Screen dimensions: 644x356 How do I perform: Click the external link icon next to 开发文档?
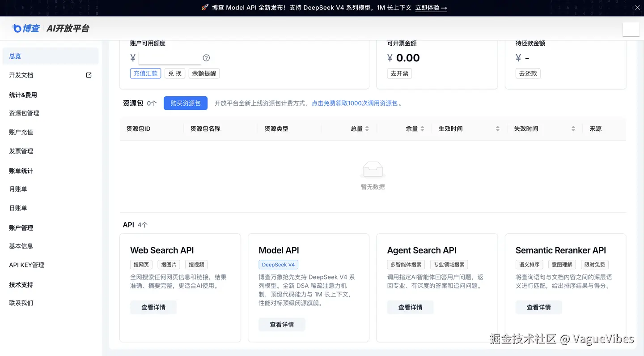[89, 75]
